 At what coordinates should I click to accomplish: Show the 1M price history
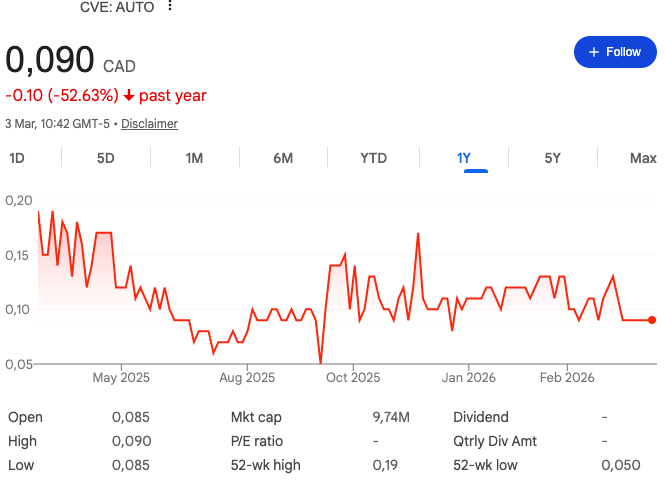(x=194, y=158)
